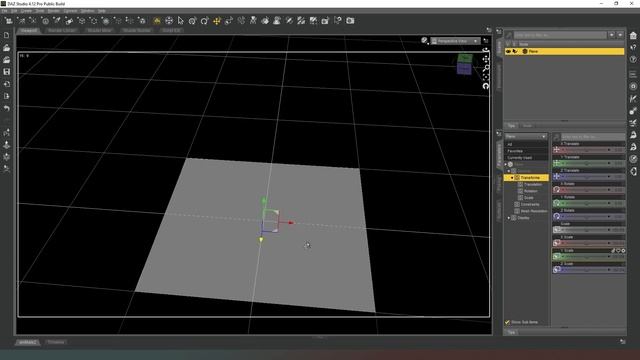
Task: Open the Plane node dropdown in Parameters
Action: (526, 136)
